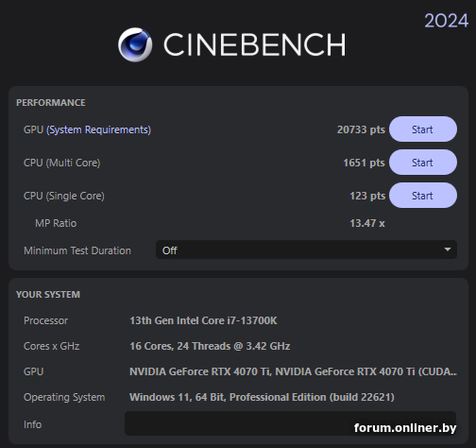Select the Multi Core score 1651 pts
476x448 pixels.
(364, 163)
